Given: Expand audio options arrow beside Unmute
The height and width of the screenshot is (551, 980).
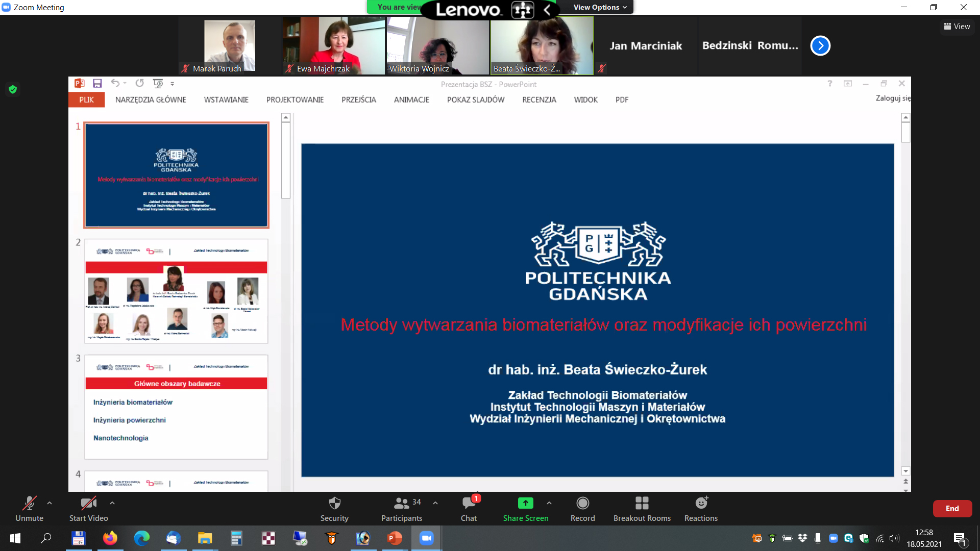Looking at the screenshot, I should pos(50,503).
